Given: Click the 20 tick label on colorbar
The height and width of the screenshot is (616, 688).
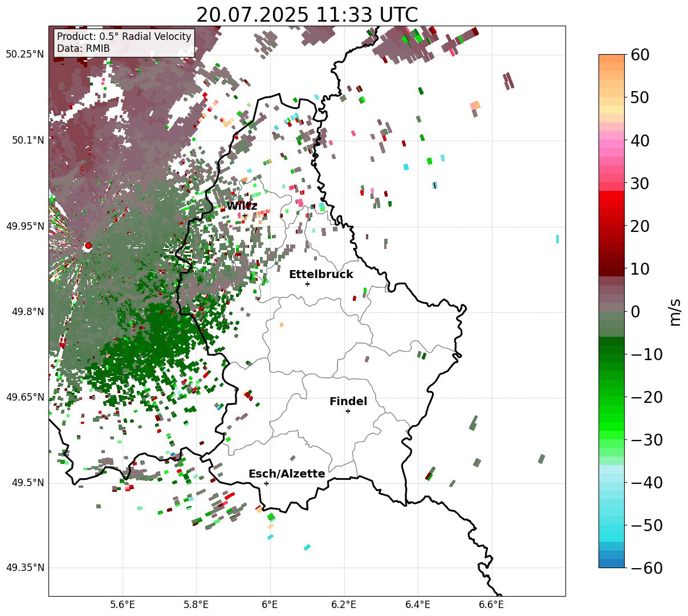Looking at the screenshot, I should [639, 226].
